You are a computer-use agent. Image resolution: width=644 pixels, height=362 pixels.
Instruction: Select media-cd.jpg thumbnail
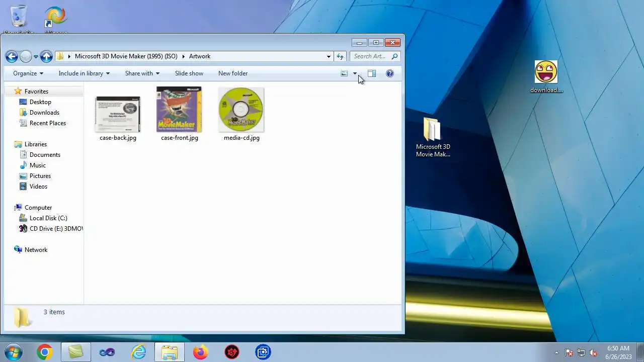point(241,110)
